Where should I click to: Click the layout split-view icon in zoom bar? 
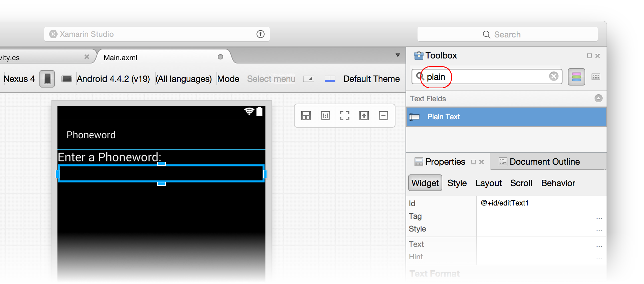pos(306,116)
